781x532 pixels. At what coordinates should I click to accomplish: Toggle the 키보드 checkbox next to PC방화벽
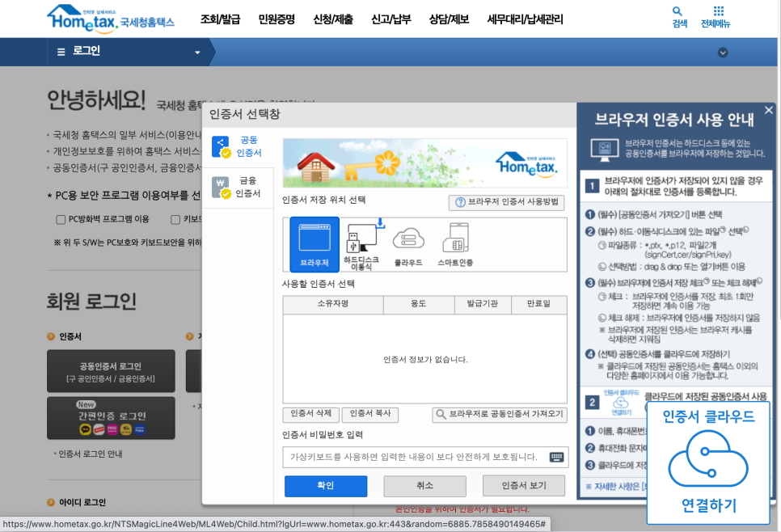pyautogui.click(x=175, y=219)
